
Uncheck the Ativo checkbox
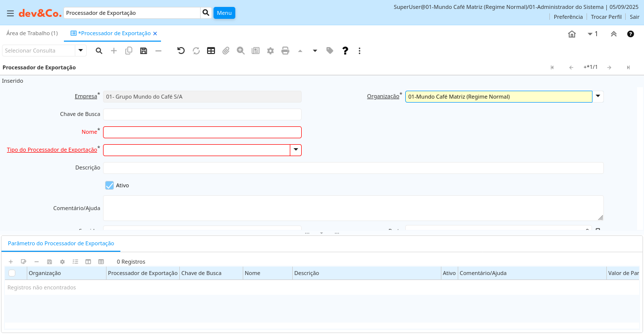coord(109,185)
